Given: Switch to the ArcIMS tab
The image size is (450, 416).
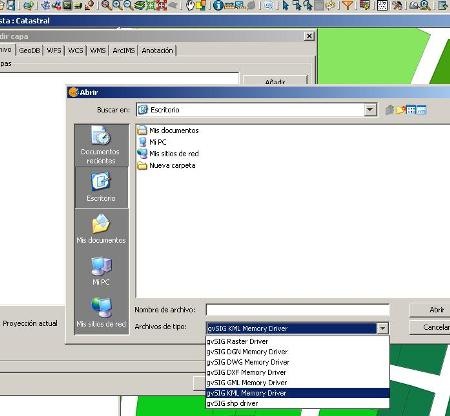Looking at the screenshot, I should click(123, 50).
